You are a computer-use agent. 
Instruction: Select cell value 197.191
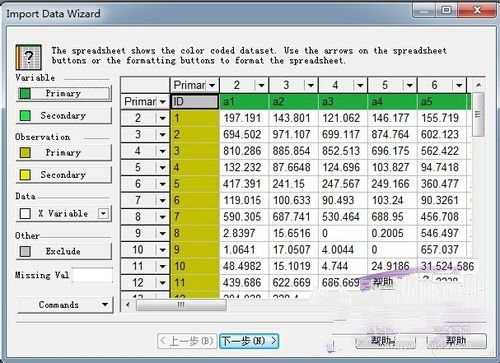coord(244,118)
